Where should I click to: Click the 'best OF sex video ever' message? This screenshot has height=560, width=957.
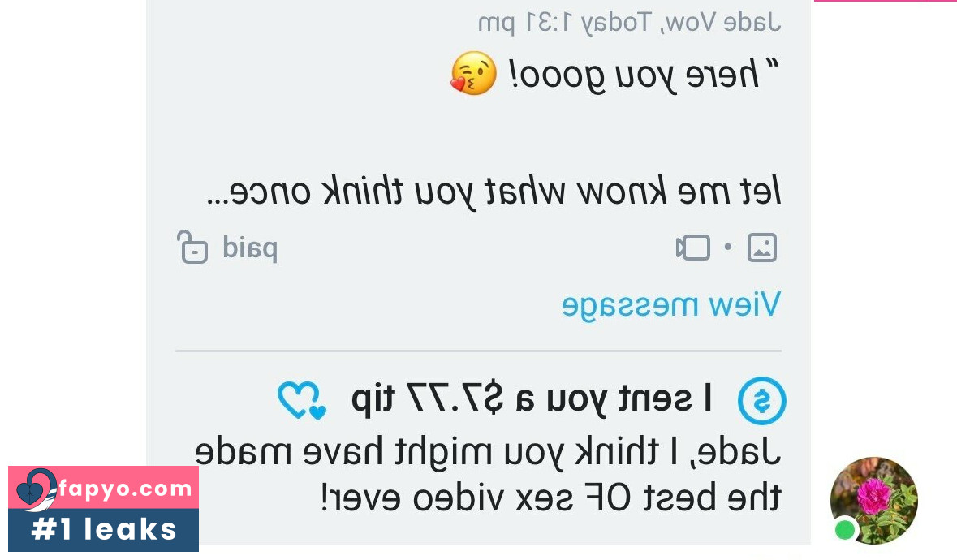(489, 475)
